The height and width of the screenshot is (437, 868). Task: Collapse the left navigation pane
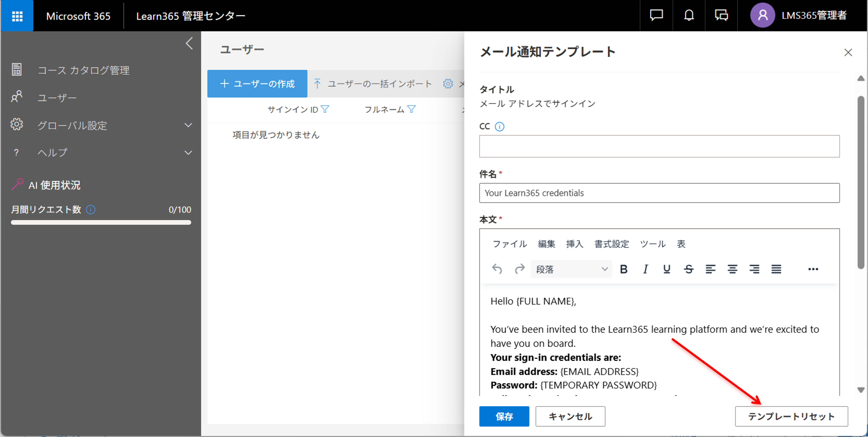pyautogui.click(x=189, y=43)
